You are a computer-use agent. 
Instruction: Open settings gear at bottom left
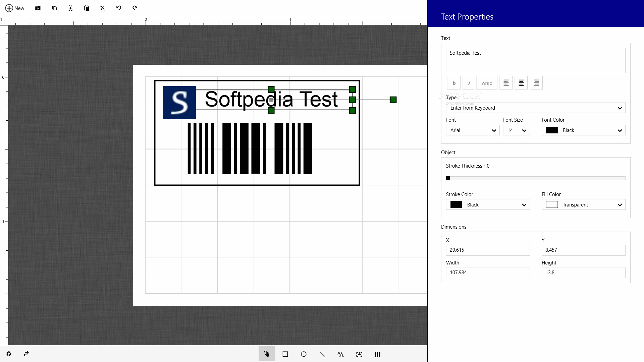pos(9,354)
